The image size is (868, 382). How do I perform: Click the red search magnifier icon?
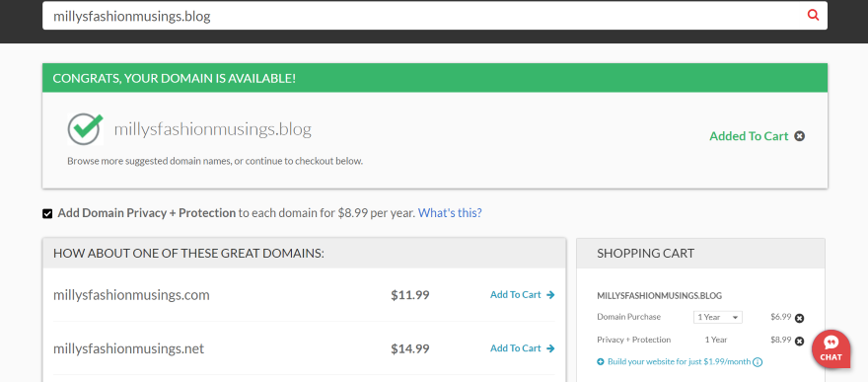pyautogui.click(x=813, y=15)
